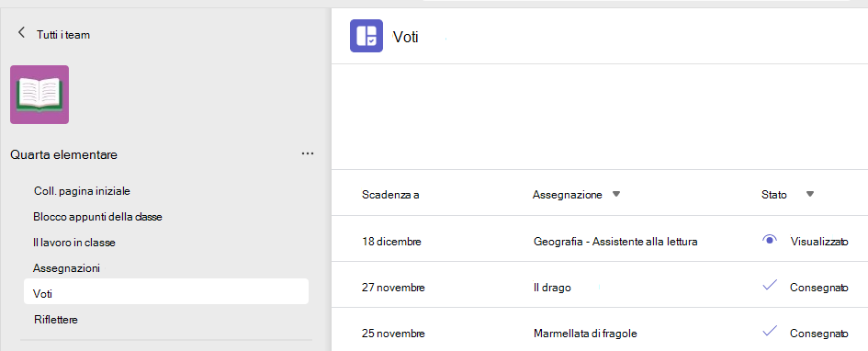This screenshot has height=351, width=868.
Task: Return to Tutti i team
Action: (x=63, y=34)
